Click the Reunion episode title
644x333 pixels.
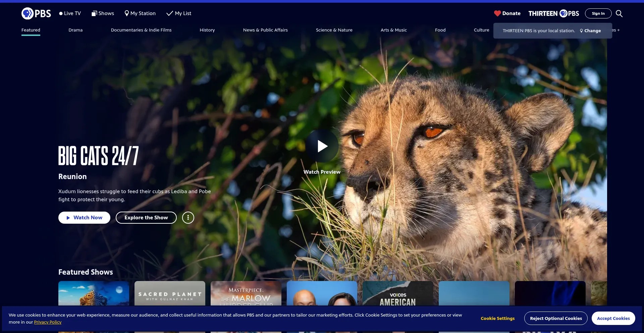point(72,177)
